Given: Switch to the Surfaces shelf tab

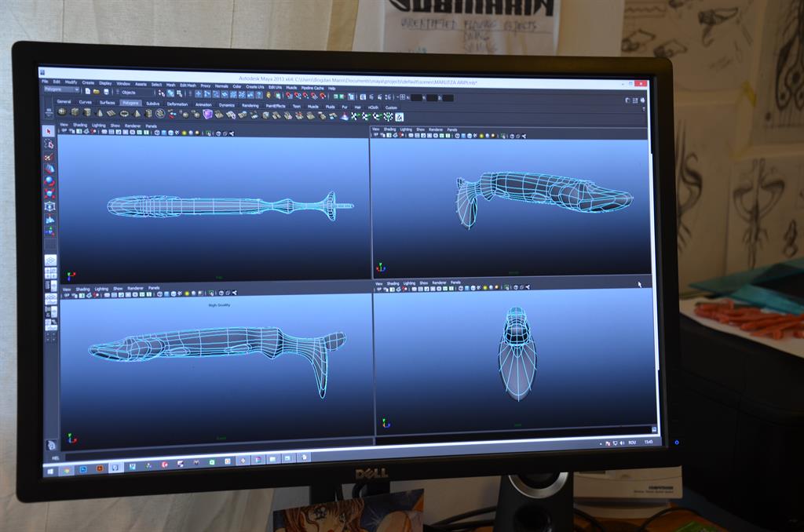Looking at the screenshot, I should [x=107, y=103].
